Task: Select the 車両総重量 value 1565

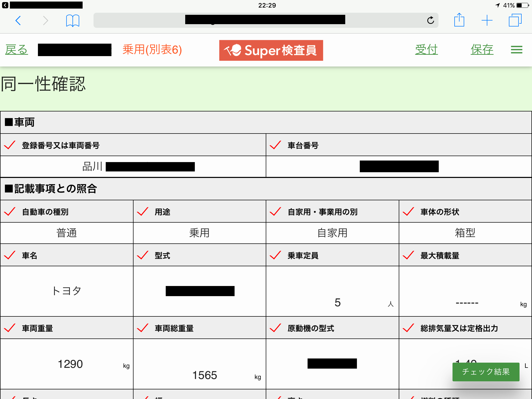Action: pyautogui.click(x=205, y=375)
